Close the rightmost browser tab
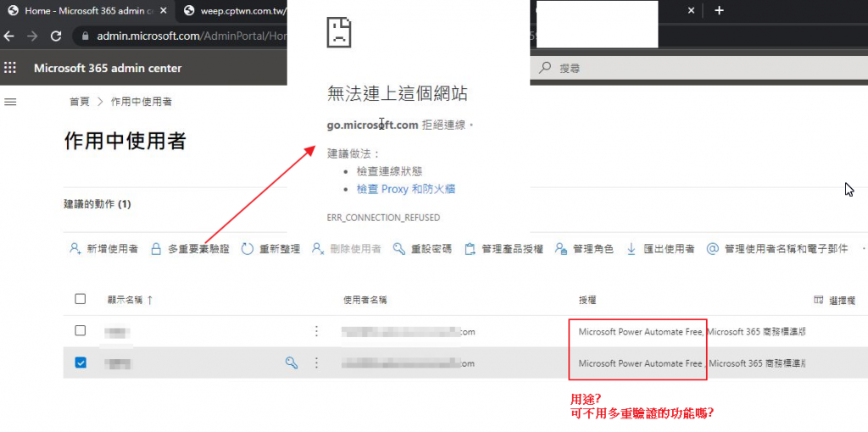 [x=691, y=10]
